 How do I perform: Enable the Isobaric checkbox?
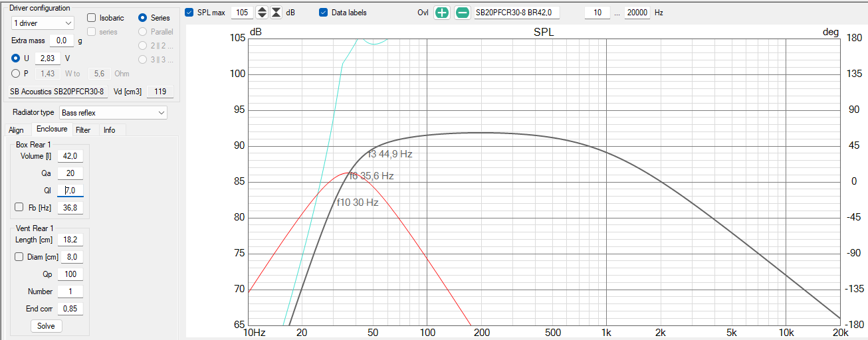92,18
